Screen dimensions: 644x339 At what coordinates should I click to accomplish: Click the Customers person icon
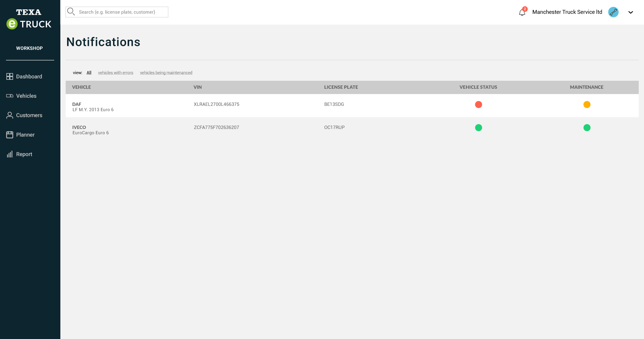(x=10, y=115)
